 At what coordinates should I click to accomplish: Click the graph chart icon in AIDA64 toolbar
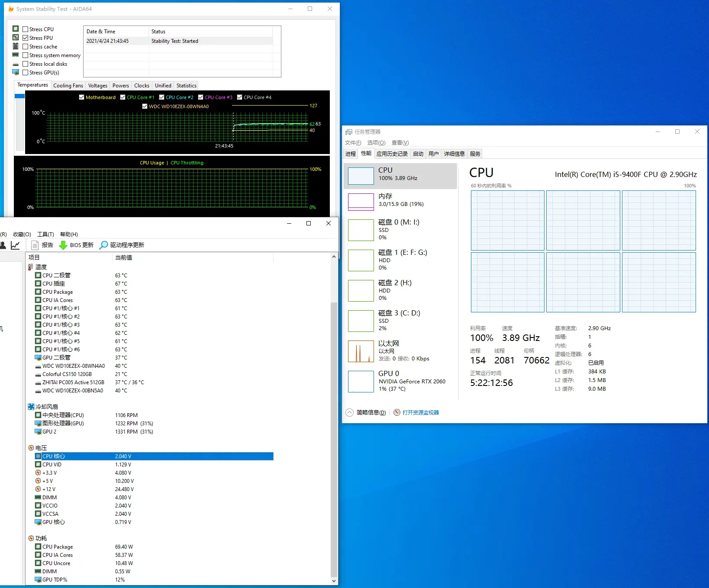[x=15, y=245]
